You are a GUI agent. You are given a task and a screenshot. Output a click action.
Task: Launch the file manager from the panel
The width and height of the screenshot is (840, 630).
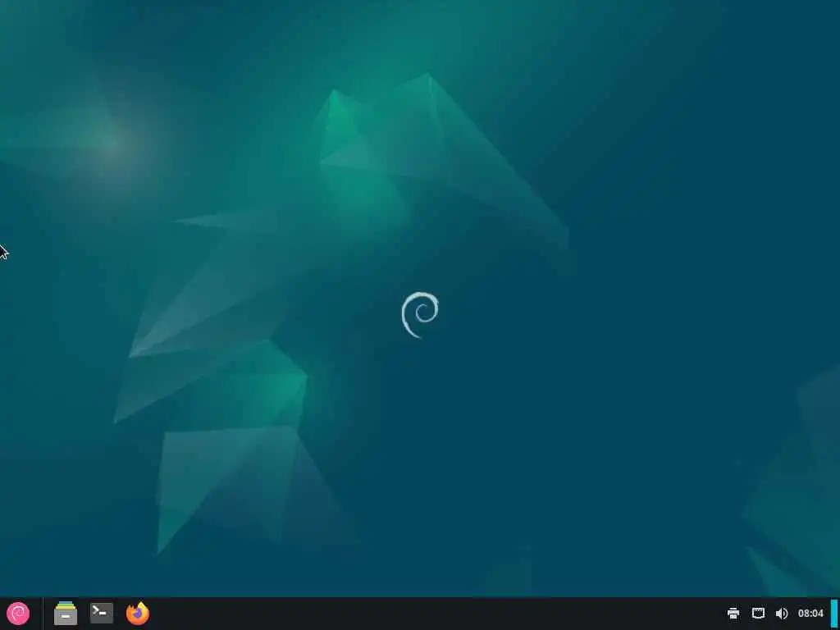click(x=66, y=614)
